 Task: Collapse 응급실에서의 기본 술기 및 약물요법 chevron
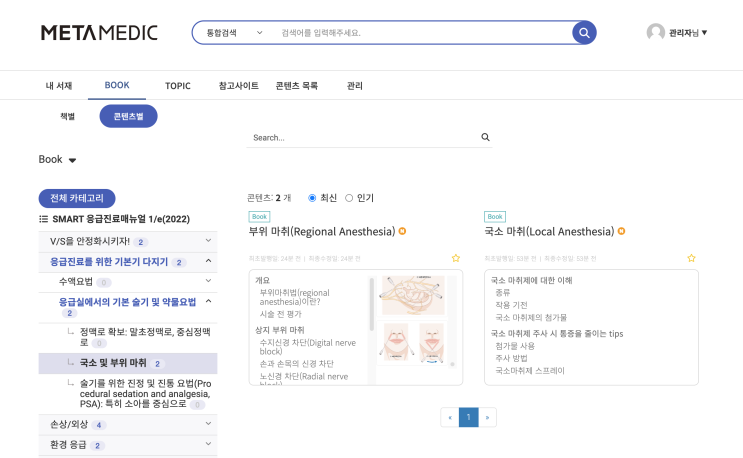[208, 301]
